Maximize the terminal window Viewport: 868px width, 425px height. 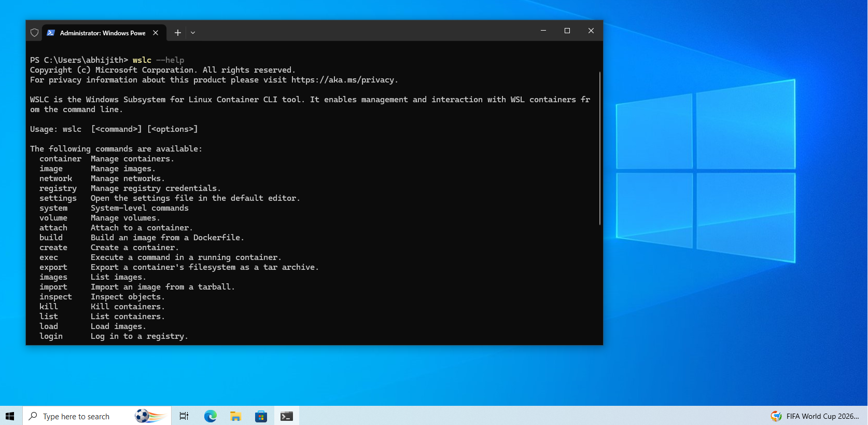click(567, 31)
